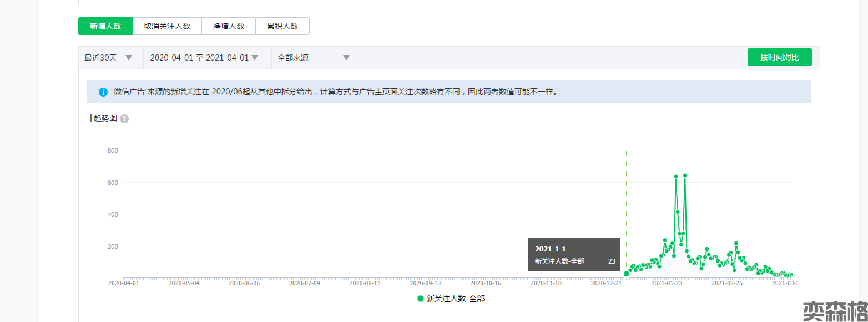Open the 净增人数 tab

[x=229, y=26]
